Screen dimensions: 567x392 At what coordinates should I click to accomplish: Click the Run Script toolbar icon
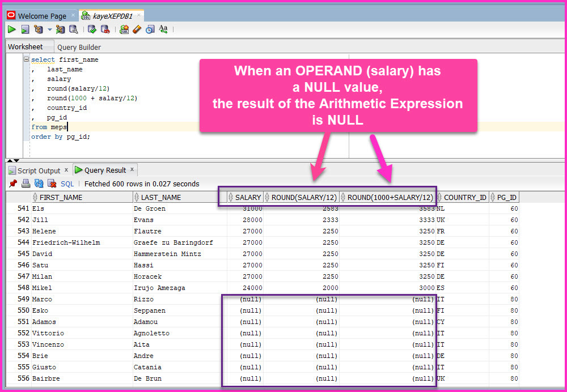click(x=25, y=29)
